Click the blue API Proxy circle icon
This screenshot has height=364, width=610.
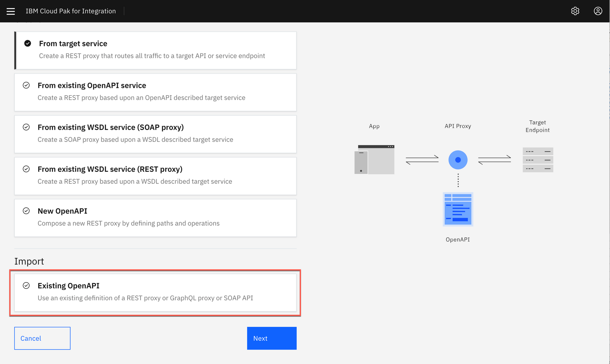click(x=458, y=160)
